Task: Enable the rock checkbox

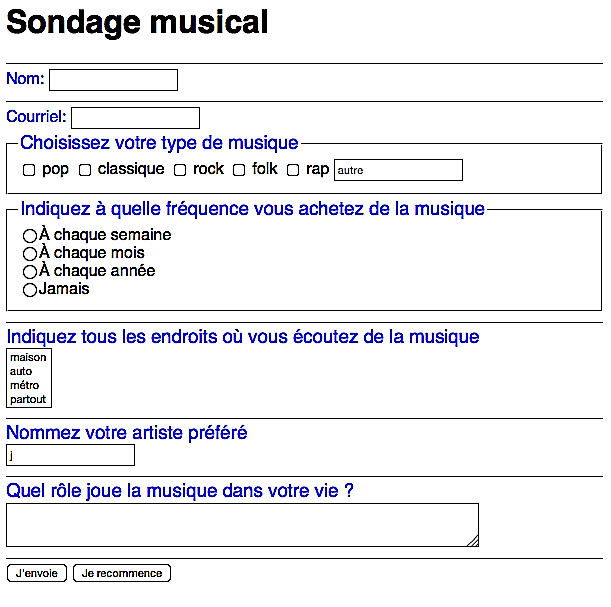Action: point(180,170)
